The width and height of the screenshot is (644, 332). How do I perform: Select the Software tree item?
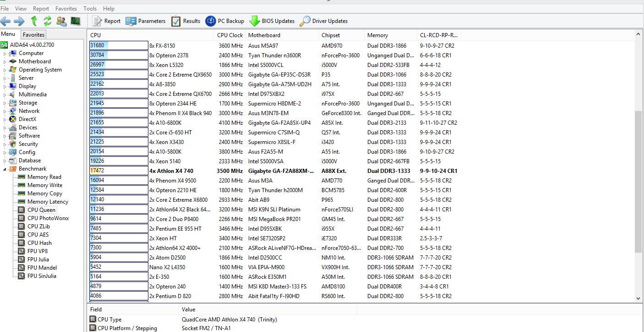point(25,136)
